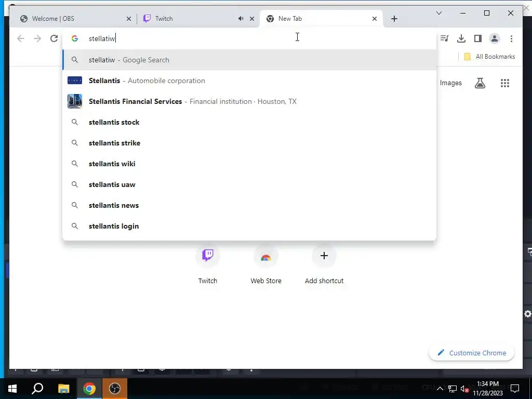Select stellatiw - Google Search suggestion
This screenshot has height=399, width=532.
[x=249, y=60]
